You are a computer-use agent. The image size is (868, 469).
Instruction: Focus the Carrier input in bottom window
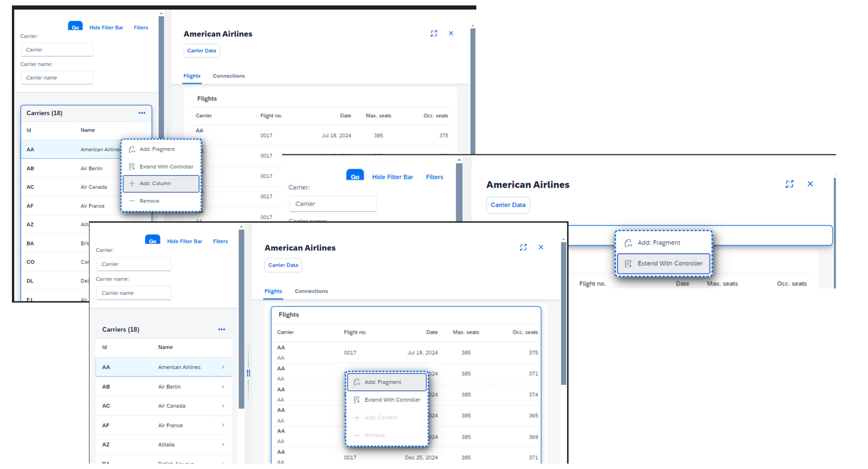pyautogui.click(x=133, y=264)
